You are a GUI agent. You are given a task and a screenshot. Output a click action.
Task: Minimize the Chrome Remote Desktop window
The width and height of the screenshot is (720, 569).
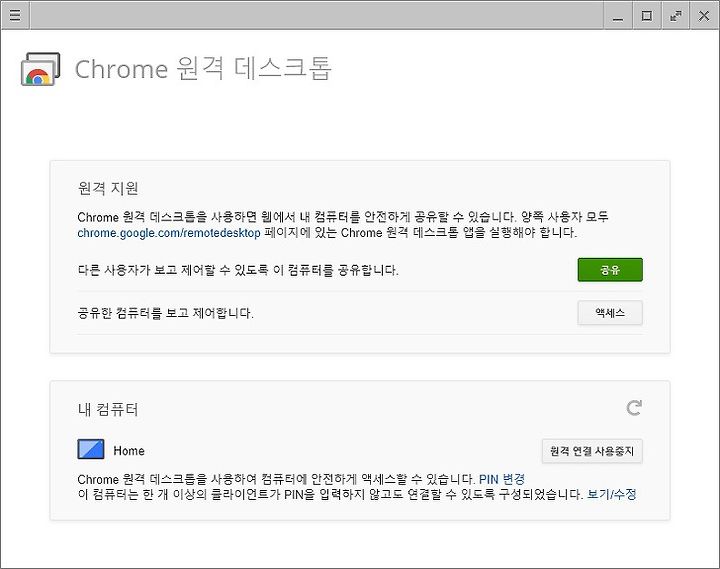(x=618, y=16)
